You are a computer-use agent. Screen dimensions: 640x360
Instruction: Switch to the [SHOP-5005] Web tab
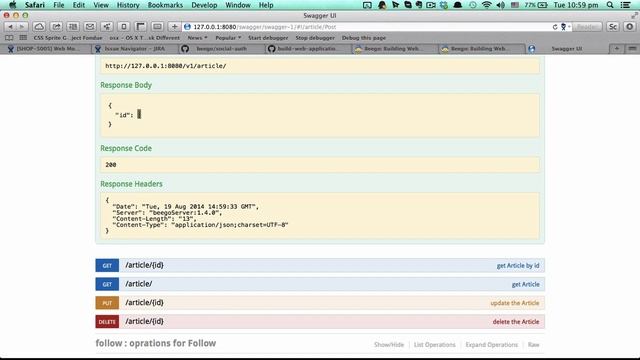click(x=46, y=49)
